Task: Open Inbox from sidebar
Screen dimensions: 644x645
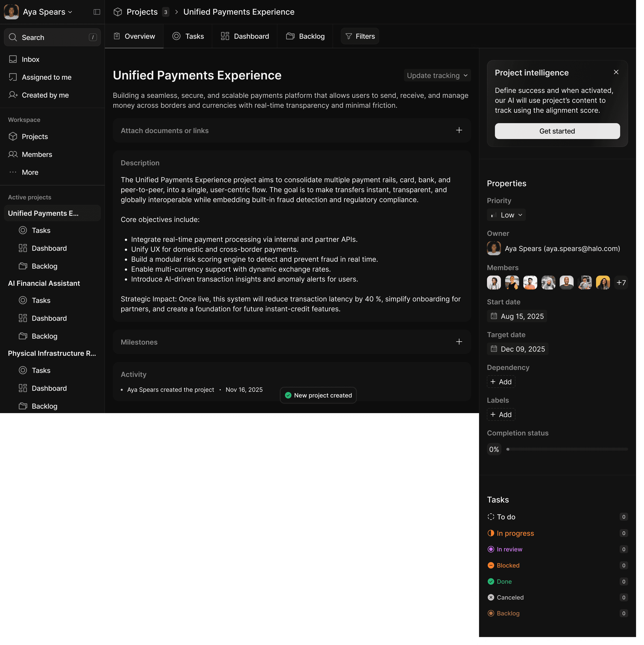Action: click(x=30, y=59)
